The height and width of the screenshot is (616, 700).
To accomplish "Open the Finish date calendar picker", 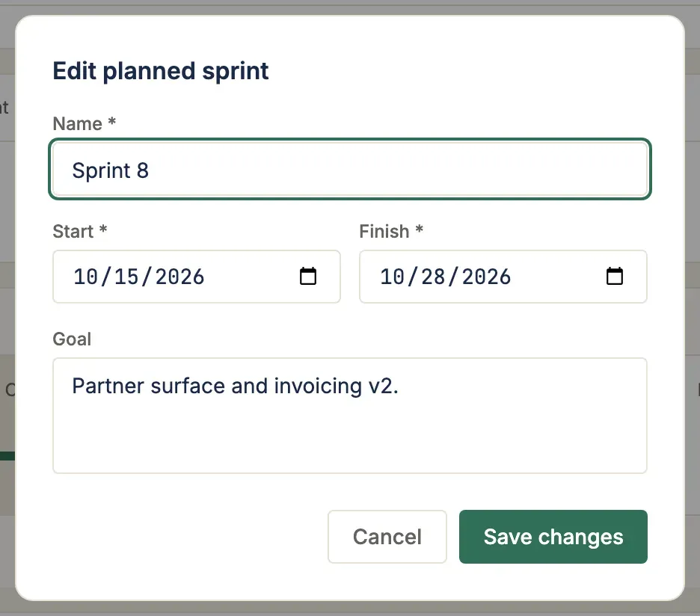I will (x=614, y=277).
